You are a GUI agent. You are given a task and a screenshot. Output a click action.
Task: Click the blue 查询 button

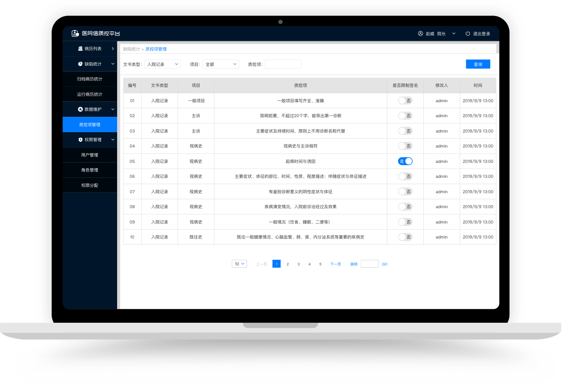478,64
